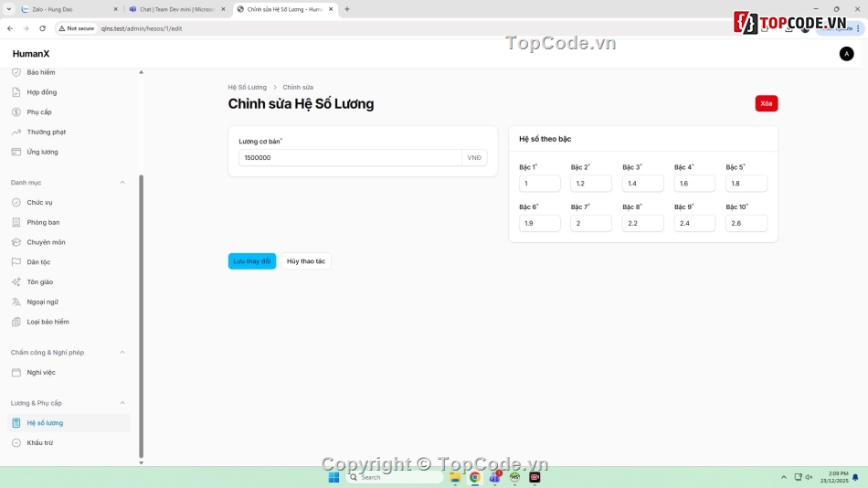The image size is (868, 488).
Task: Open Nghỉ việc menu item
Action: click(x=69, y=373)
